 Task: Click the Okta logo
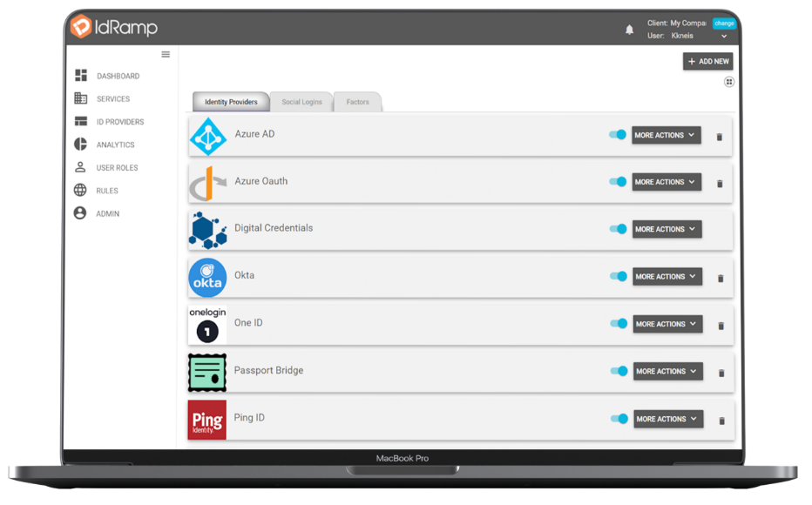click(207, 278)
